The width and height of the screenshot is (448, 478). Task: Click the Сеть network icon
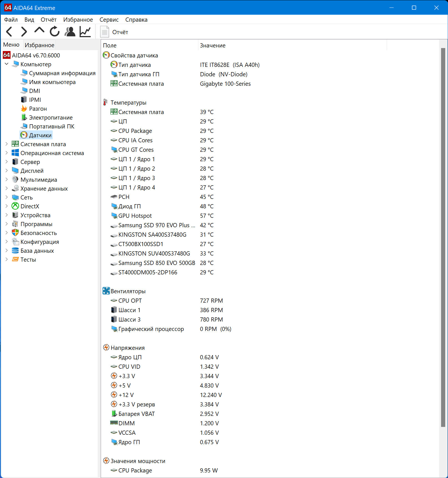15,197
